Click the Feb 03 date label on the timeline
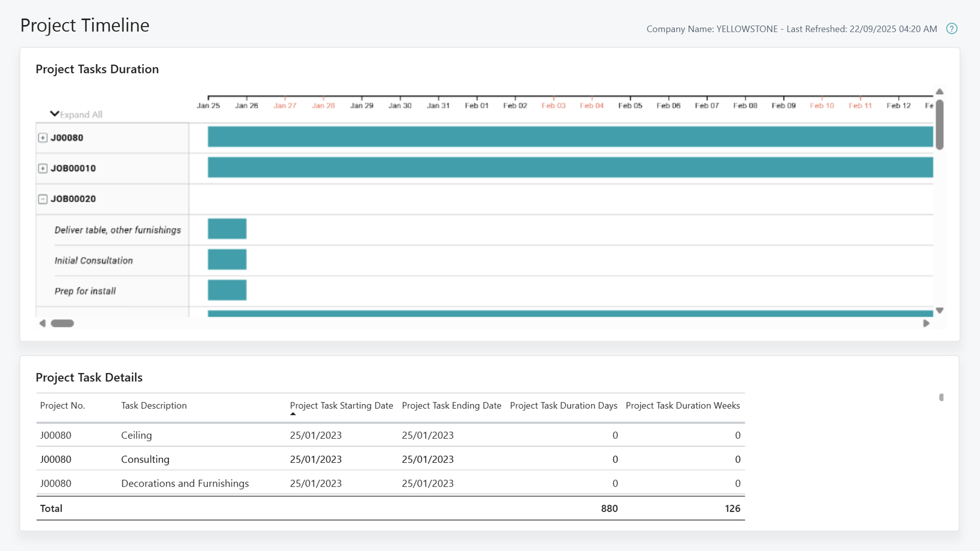Viewport: 980px width, 551px height. click(553, 105)
